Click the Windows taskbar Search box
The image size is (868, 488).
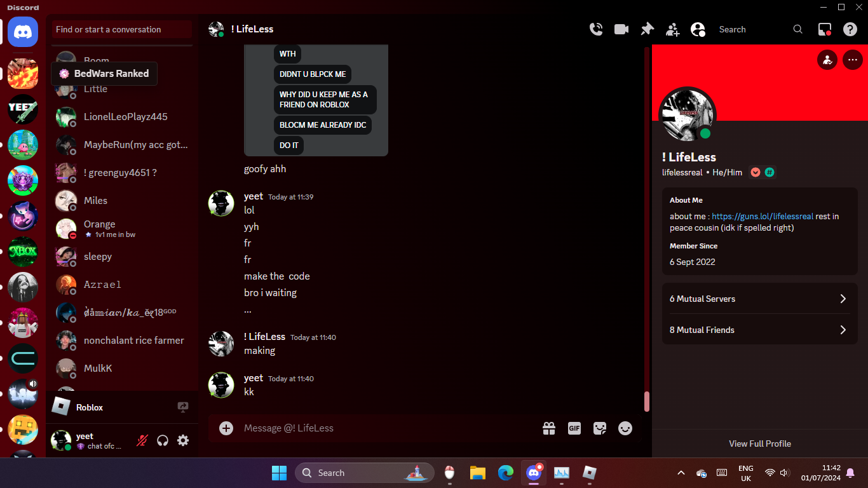coord(365,473)
